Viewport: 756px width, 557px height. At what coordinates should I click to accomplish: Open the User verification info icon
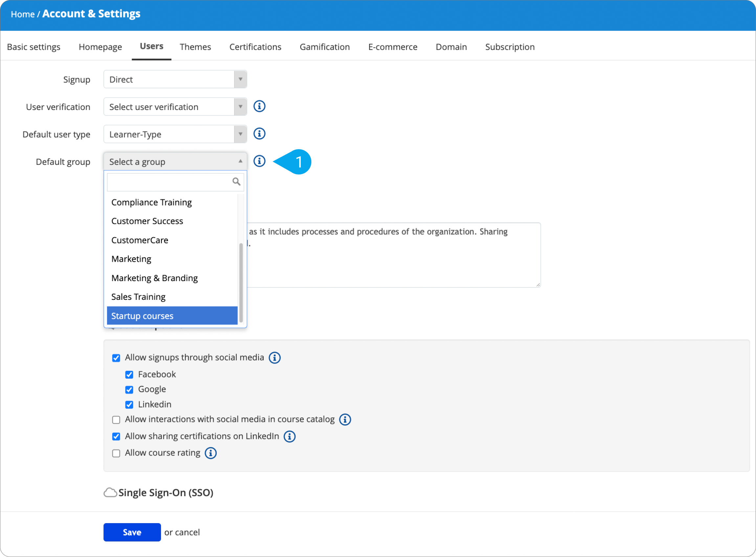tap(259, 106)
